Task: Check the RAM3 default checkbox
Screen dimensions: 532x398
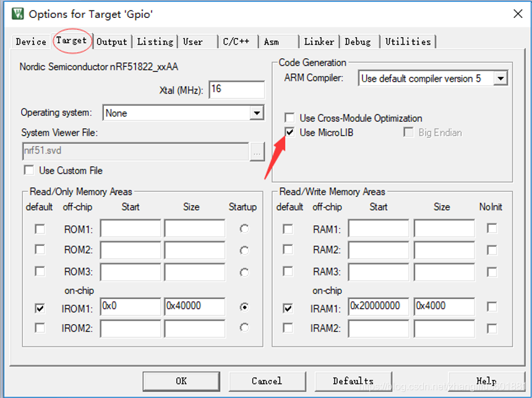Action: (x=288, y=271)
